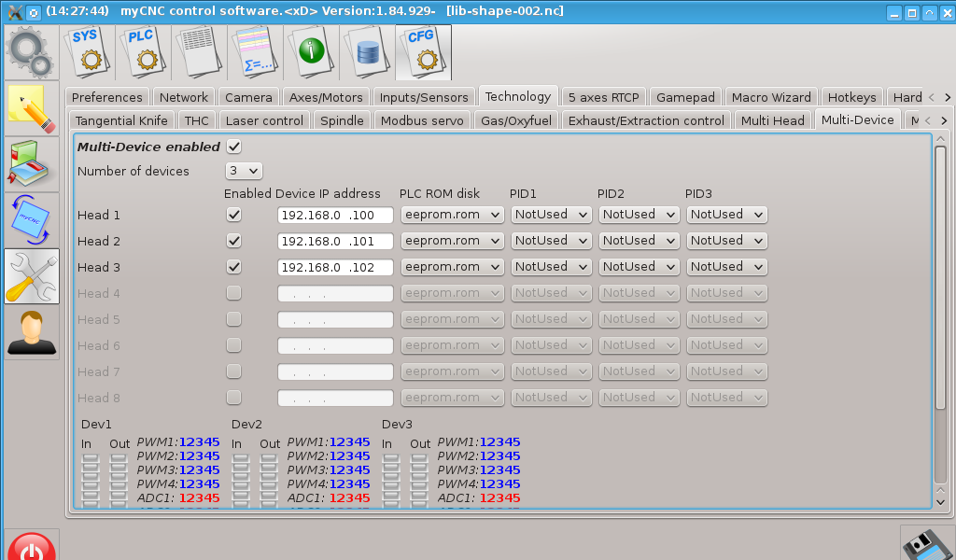Open the PLC configuration icon
The height and width of the screenshot is (560, 956).
[143, 52]
